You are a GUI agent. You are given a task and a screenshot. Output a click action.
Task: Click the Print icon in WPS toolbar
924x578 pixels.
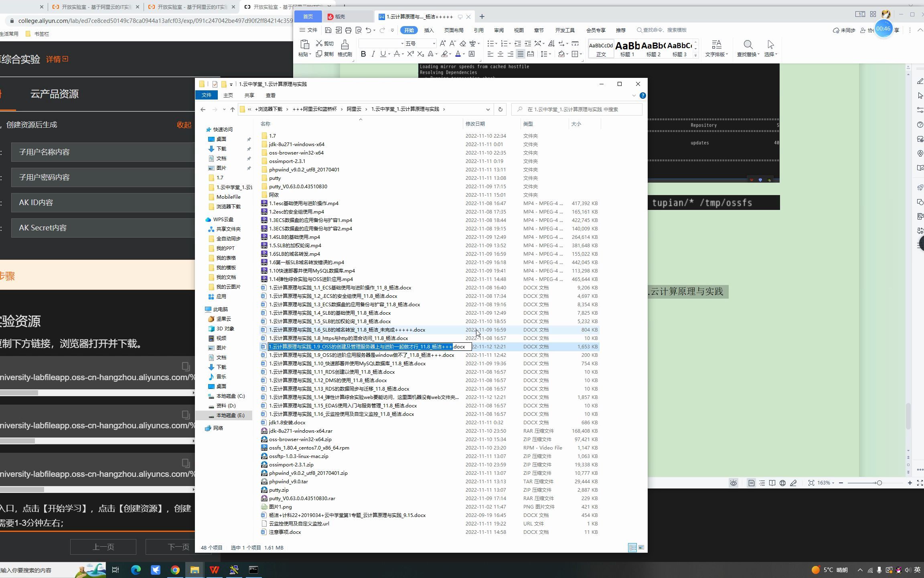tap(348, 30)
